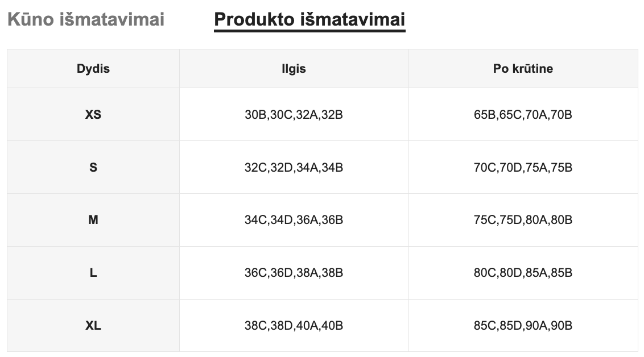
Task: Click the 80C,80D,85A,85B underbust cell
Action: [523, 273]
